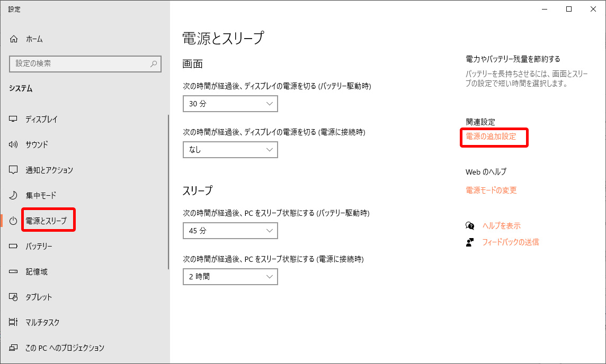
Task: Click the Tablet icon in sidebar
Action: 14,297
